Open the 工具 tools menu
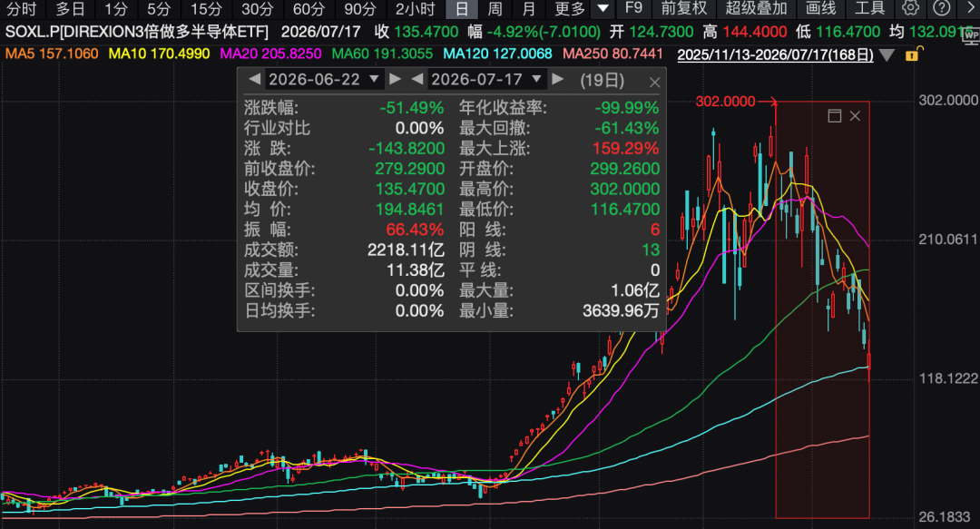The width and height of the screenshot is (980, 529). [869, 8]
